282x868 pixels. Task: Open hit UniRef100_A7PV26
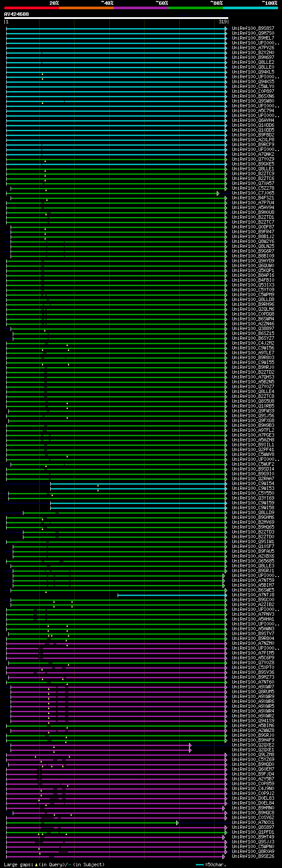tap(253, 48)
